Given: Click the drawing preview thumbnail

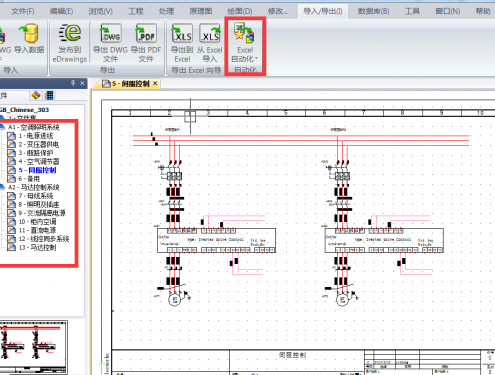Looking at the screenshot, I should point(33,347).
